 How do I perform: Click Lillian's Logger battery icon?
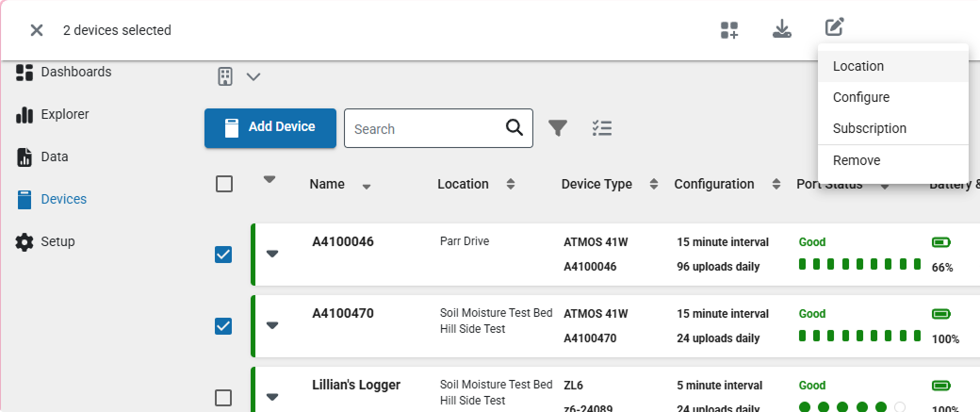tap(940, 386)
